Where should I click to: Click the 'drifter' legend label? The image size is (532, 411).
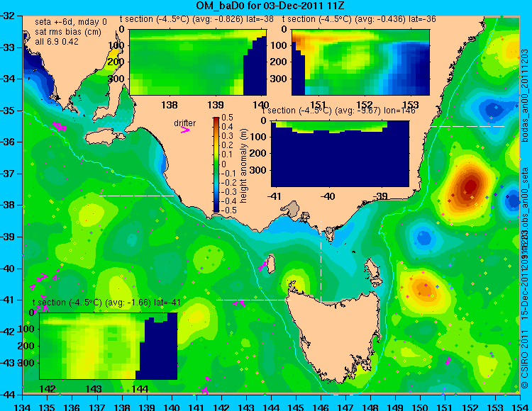click(x=184, y=123)
